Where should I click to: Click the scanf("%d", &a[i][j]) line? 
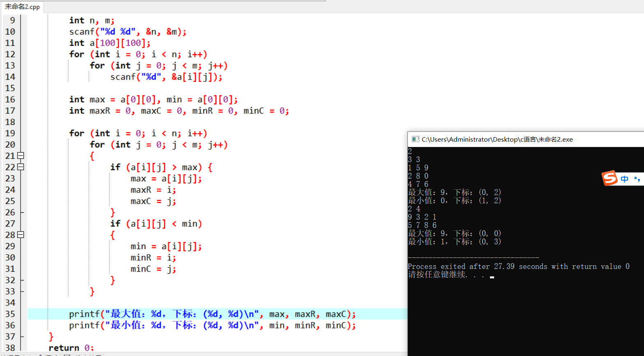(166, 77)
